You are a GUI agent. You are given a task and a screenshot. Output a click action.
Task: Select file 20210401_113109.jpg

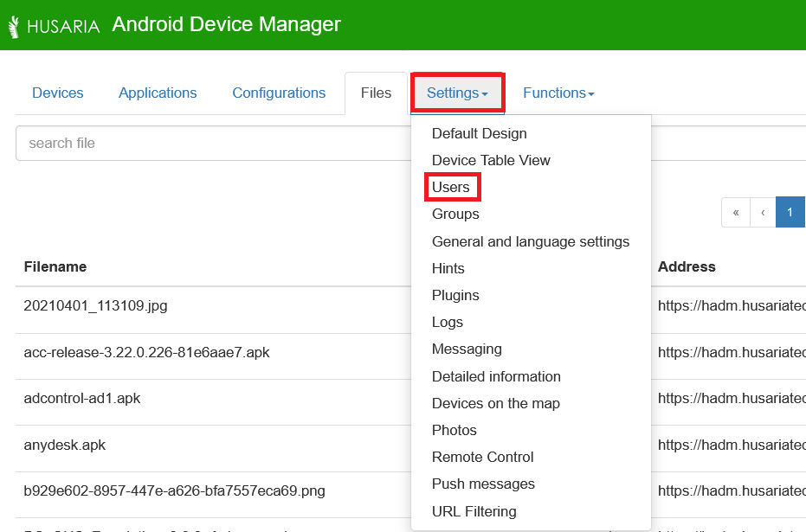click(x=95, y=305)
